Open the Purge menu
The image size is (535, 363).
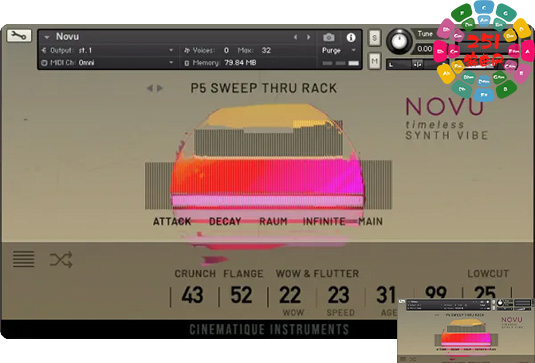click(338, 50)
